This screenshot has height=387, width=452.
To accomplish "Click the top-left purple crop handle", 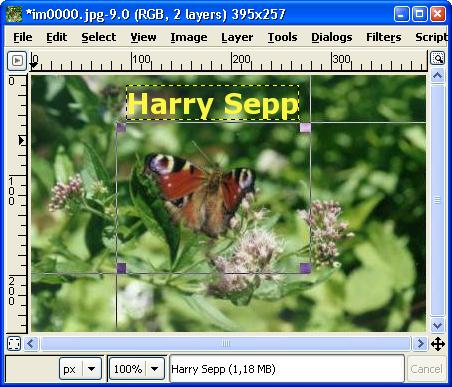I will [121, 127].
